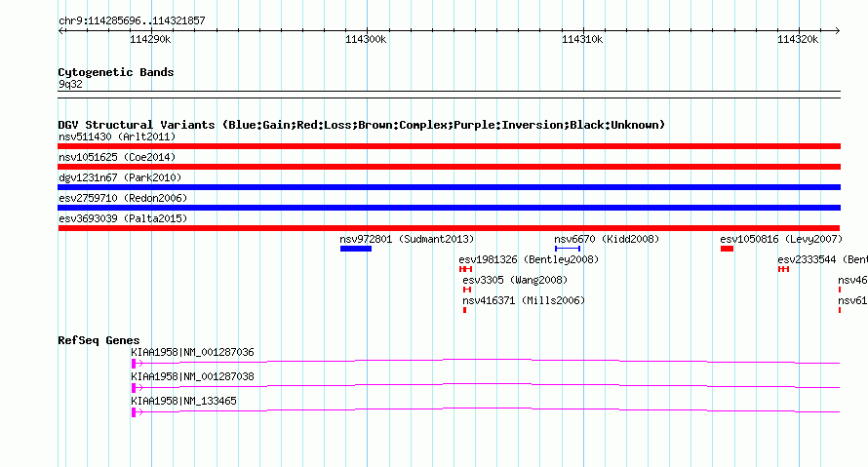Click the RefSeq Genes track title
Viewport: 868px width, 467px height.
click(x=99, y=340)
